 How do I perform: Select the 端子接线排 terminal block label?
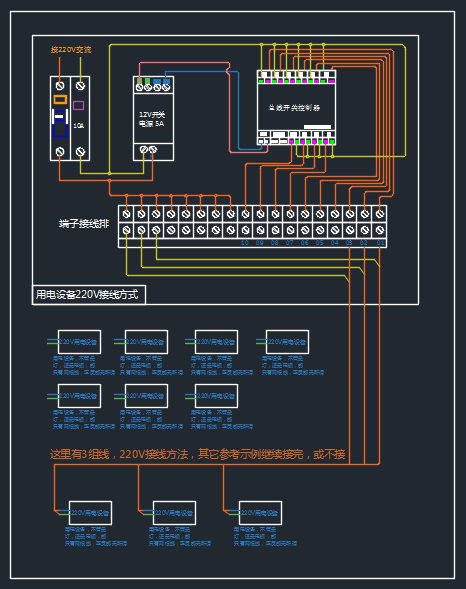(84, 224)
